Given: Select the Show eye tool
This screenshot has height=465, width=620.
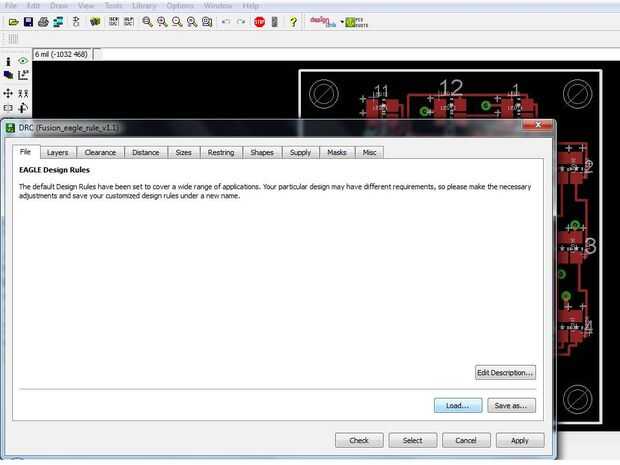Looking at the screenshot, I should (23, 61).
